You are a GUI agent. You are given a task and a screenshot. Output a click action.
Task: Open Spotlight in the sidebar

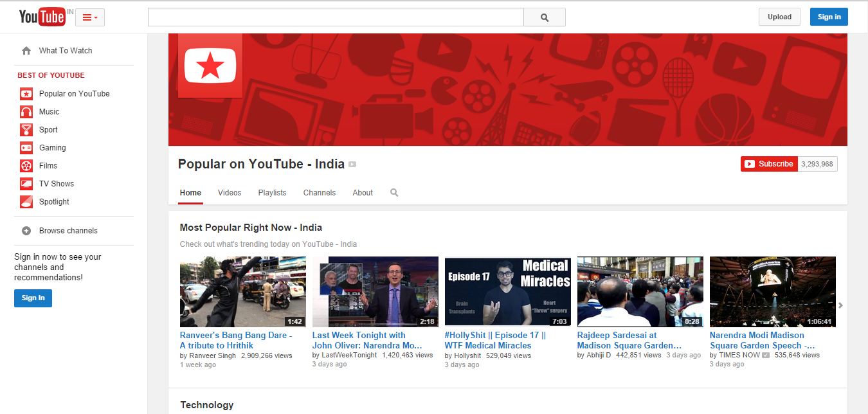[x=54, y=202]
